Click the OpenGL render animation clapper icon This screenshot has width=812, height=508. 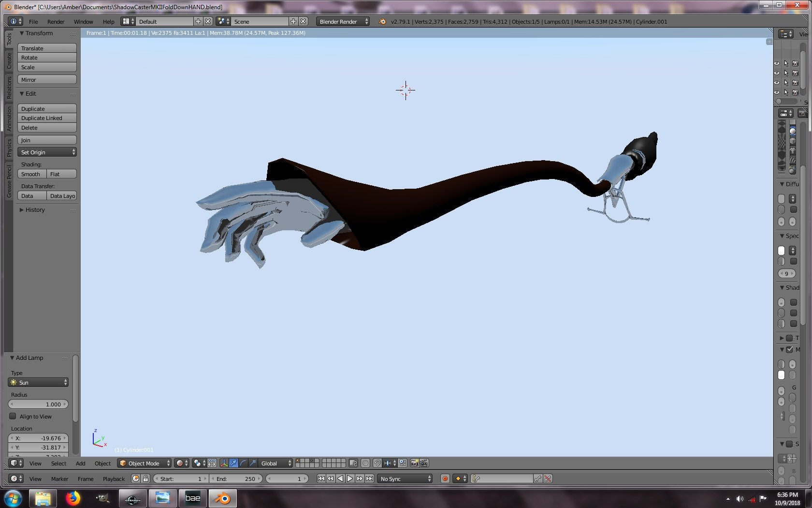pyautogui.click(x=424, y=463)
